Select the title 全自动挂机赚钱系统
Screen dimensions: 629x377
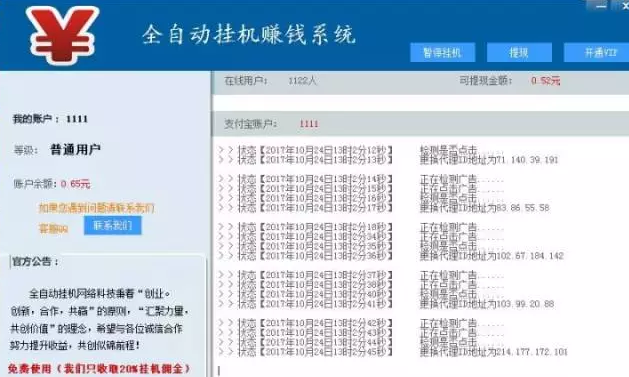249,34
